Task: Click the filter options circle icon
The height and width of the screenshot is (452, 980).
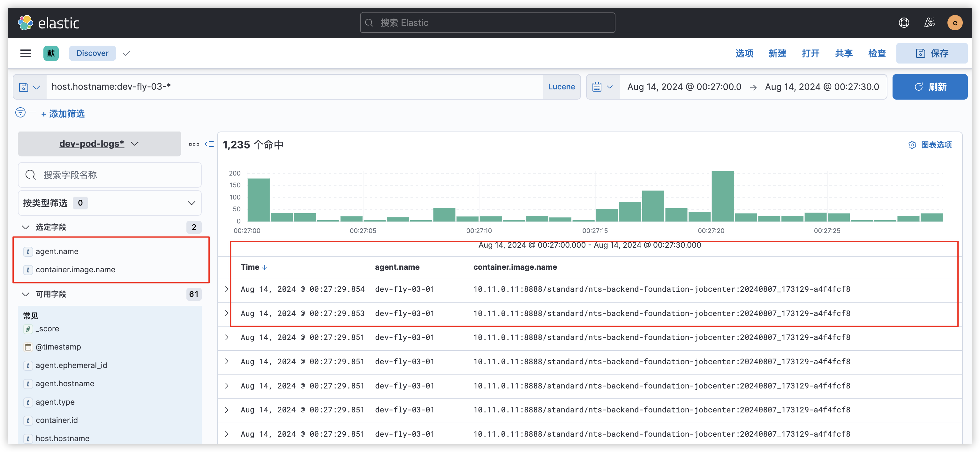Action: (x=20, y=113)
